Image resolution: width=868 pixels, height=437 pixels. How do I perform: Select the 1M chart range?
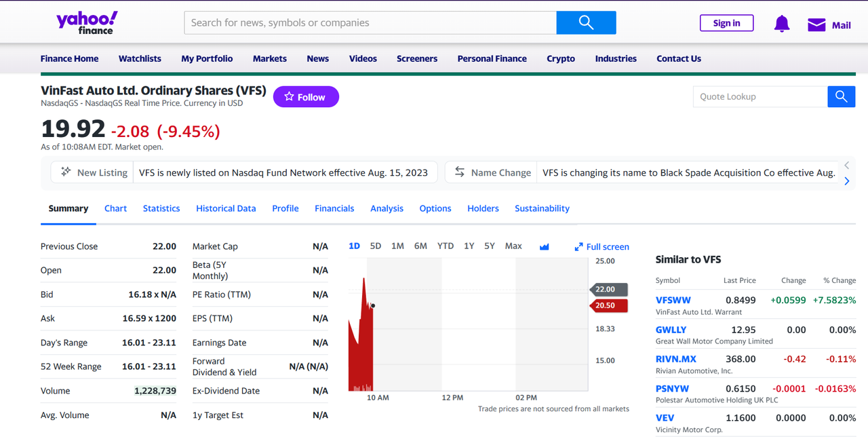[397, 246]
